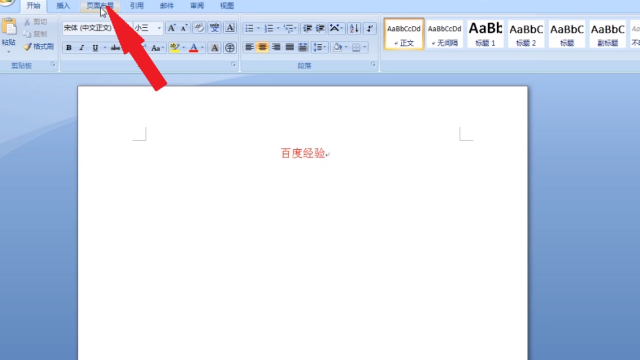Click the red 百度经验 text in document
Screen dimensions: 640x360
303,153
